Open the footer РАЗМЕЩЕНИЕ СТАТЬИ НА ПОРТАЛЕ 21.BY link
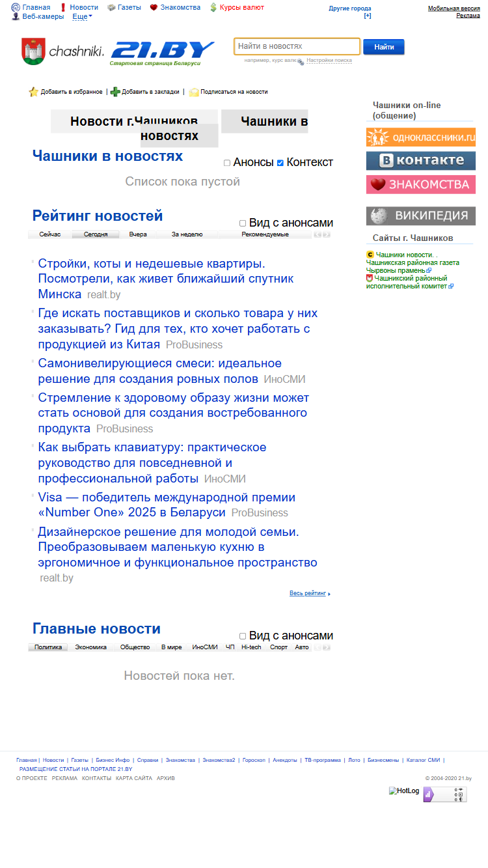 [x=76, y=769]
